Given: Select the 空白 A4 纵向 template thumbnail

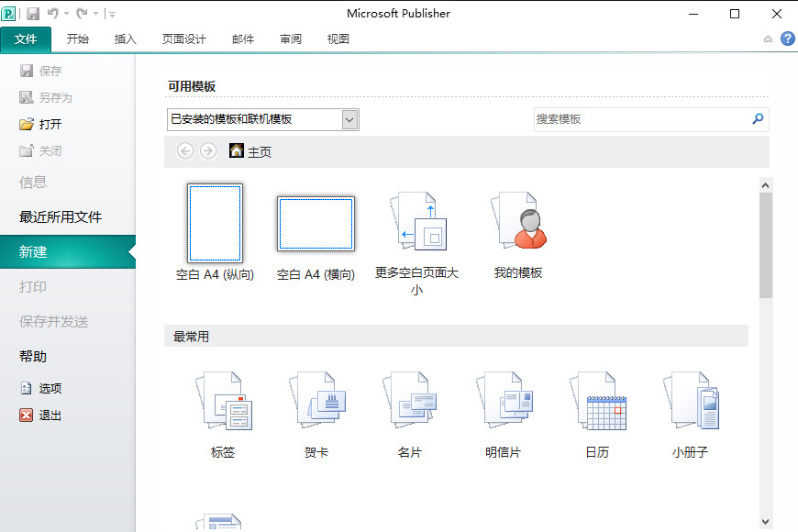Looking at the screenshot, I should pyautogui.click(x=215, y=223).
